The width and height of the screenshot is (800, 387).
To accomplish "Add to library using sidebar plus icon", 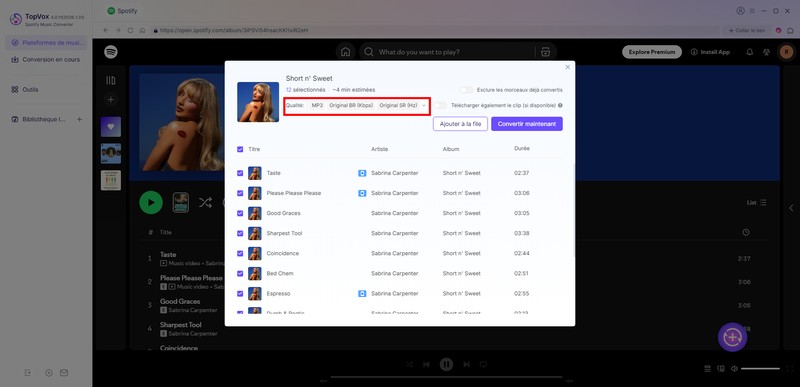I will coord(79,119).
